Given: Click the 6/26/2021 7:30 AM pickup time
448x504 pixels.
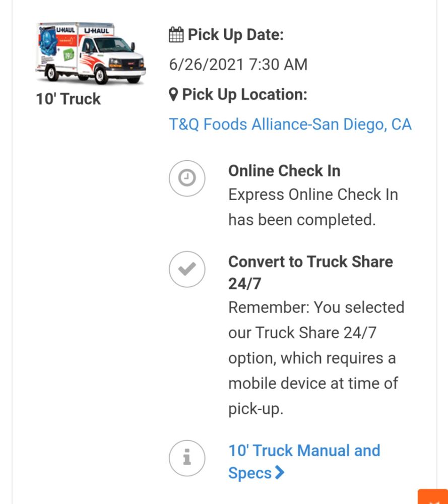Looking at the screenshot, I should 238,65.
